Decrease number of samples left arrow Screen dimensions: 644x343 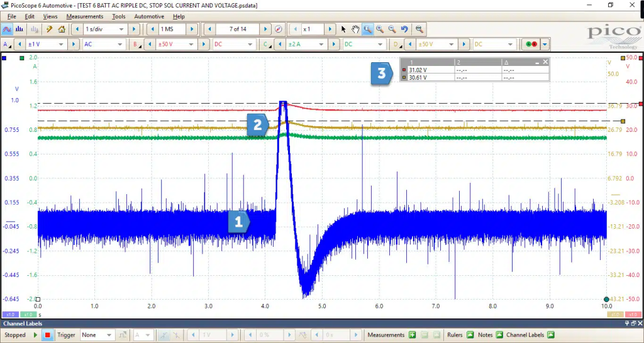tap(153, 29)
